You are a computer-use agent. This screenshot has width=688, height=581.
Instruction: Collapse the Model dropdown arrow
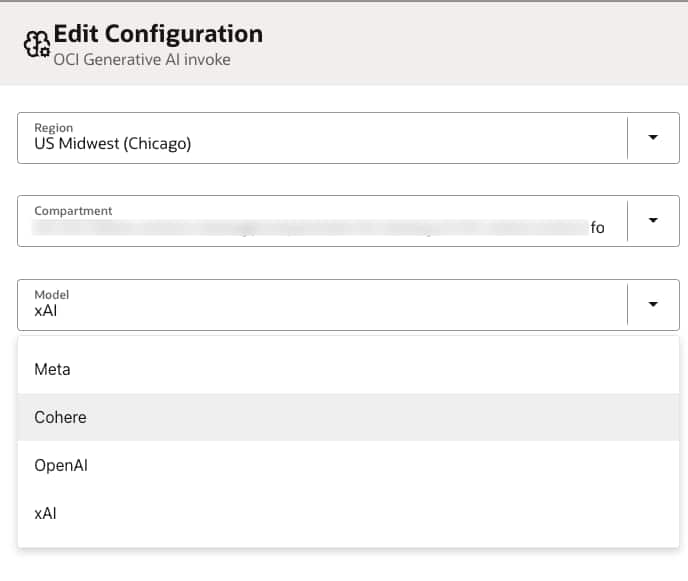pyautogui.click(x=653, y=304)
